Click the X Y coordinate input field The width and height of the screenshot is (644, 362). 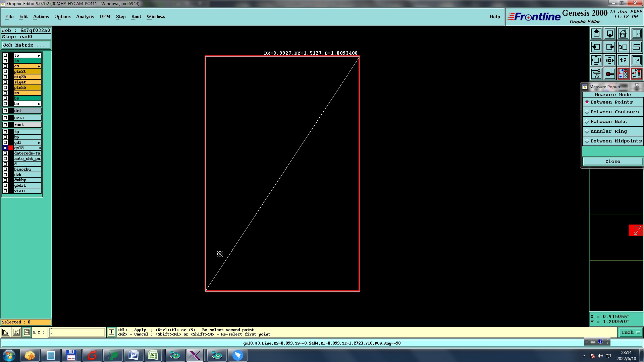[77, 332]
